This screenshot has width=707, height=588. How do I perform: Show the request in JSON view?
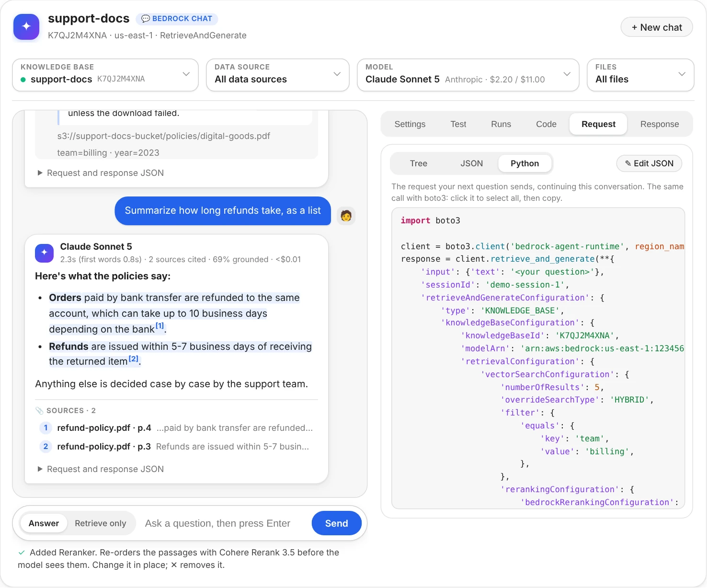tap(472, 163)
